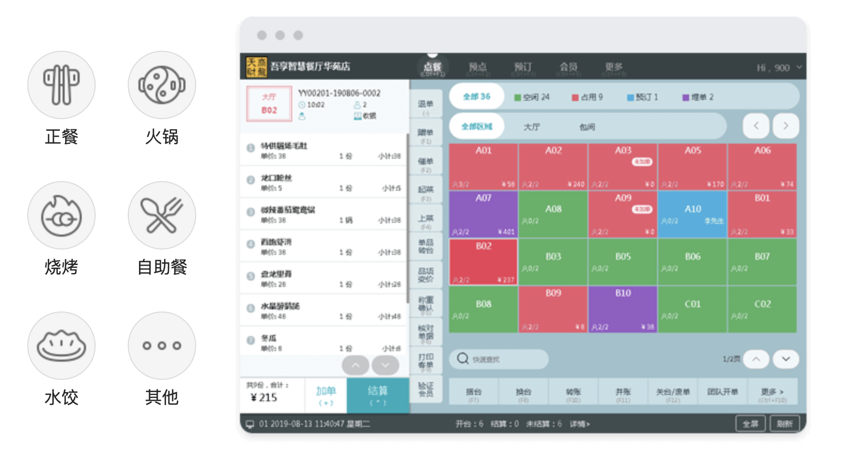Click the magnifier icon in table search
This screenshot has height=452, width=868.
coord(463,359)
